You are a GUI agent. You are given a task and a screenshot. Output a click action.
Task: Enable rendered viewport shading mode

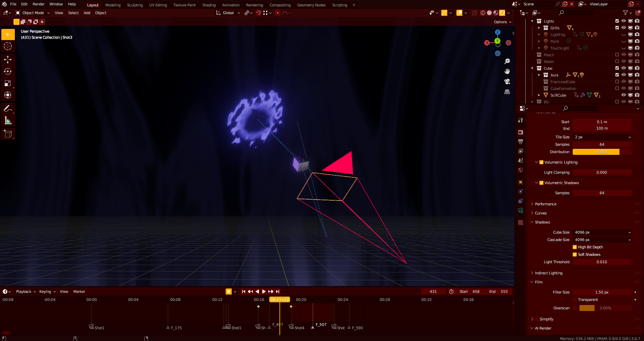(502, 13)
